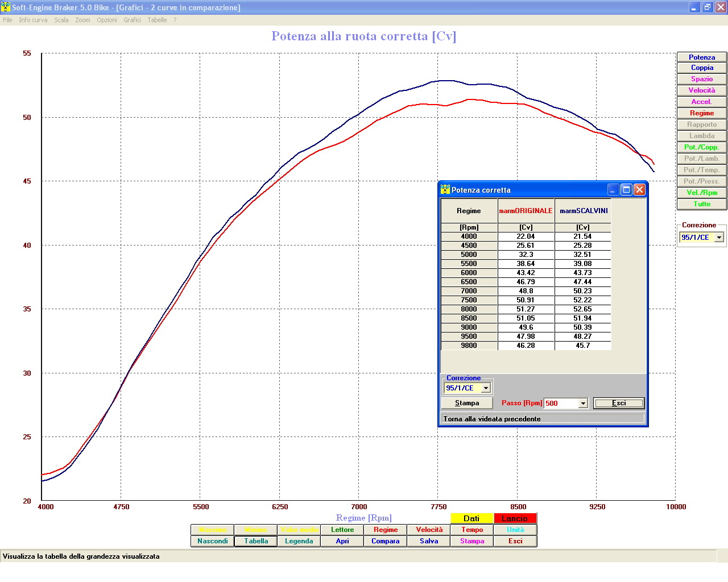Open the Zoom menu
The height and width of the screenshot is (582, 728).
pos(82,20)
